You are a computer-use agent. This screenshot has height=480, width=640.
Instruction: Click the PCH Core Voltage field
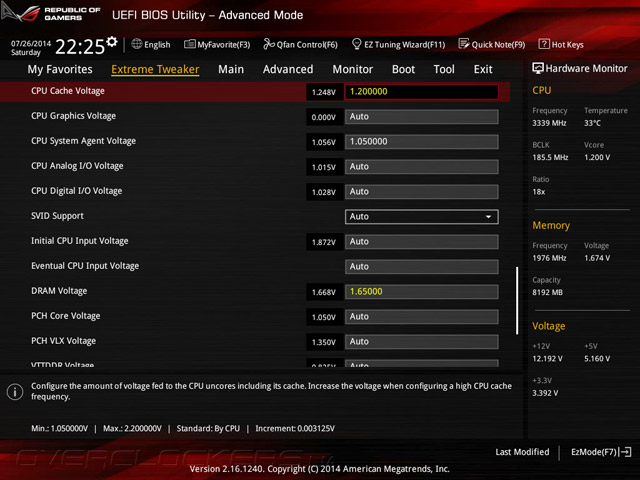[x=422, y=317]
